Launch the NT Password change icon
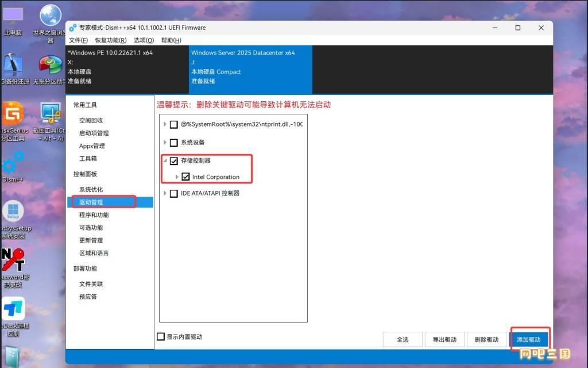 pyautogui.click(x=13, y=259)
